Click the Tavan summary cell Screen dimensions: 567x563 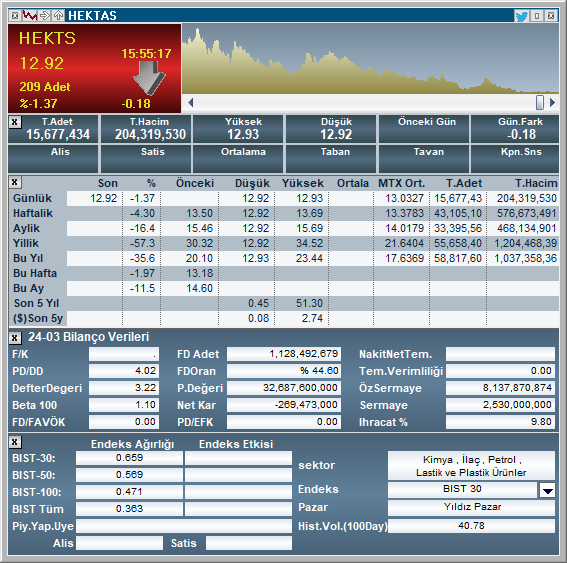pyautogui.click(x=424, y=159)
